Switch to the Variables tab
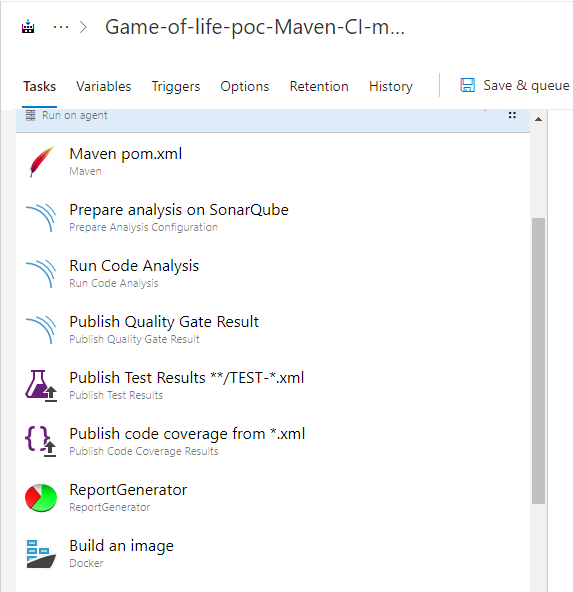The image size is (573, 592). [103, 86]
